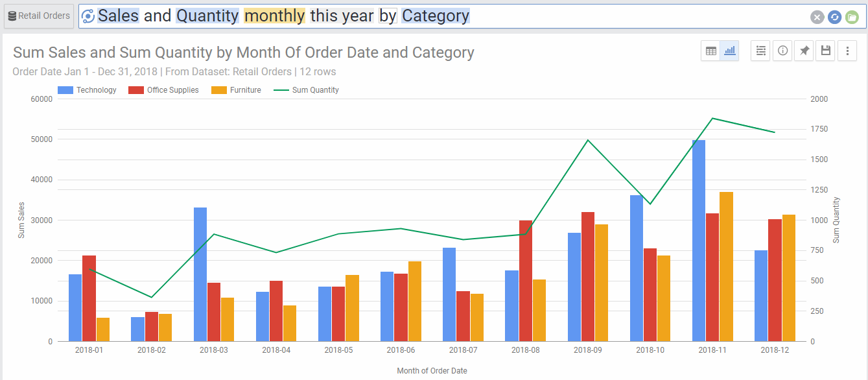Image resolution: width=868 pixels, height=380 pixels.
Task: Open the chart settings sliders icon
Action: (x=761, y=51)
